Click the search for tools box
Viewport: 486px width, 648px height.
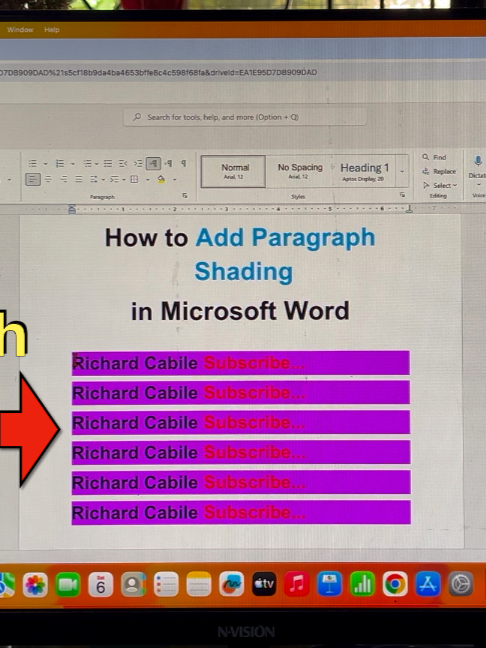[x=245, y=117]
